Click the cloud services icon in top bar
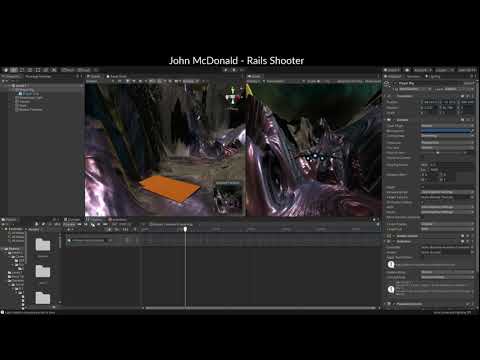The width and height of the screenshot is (480, 360). pos(407,70)
